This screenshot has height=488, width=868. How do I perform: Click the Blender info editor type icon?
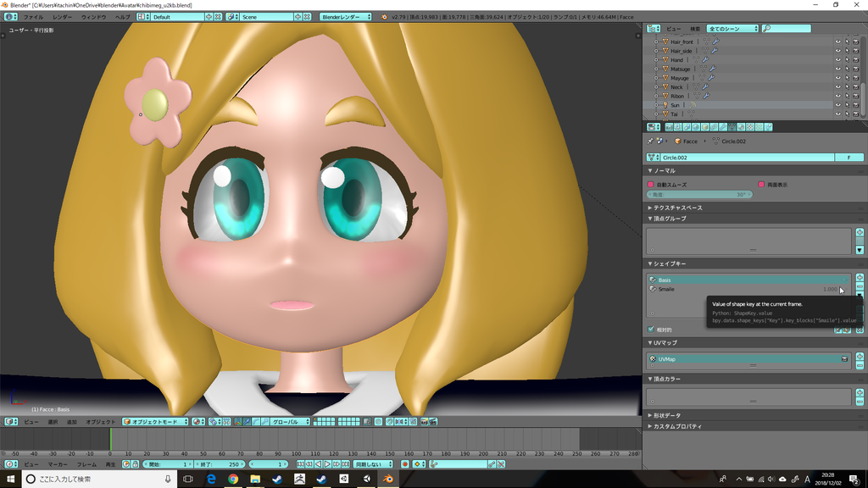10,17
